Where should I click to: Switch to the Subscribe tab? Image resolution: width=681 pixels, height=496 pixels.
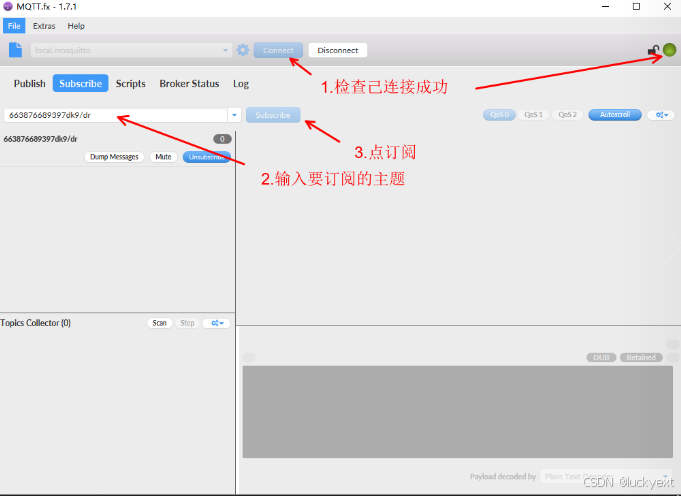pyautogui.click(x=80, y=83)
